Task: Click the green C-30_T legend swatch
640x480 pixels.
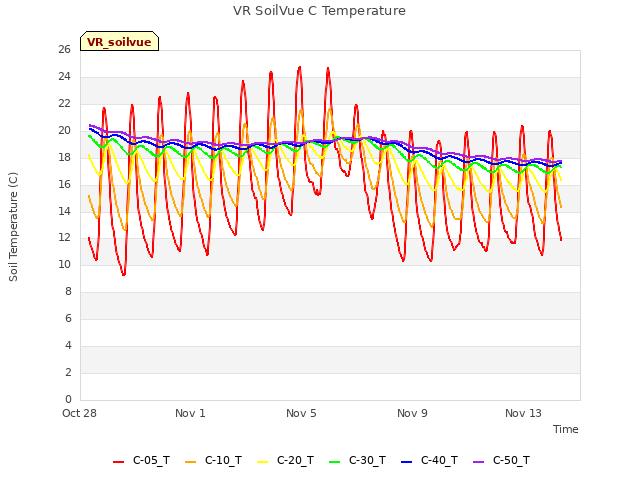Action: (334, 462)
